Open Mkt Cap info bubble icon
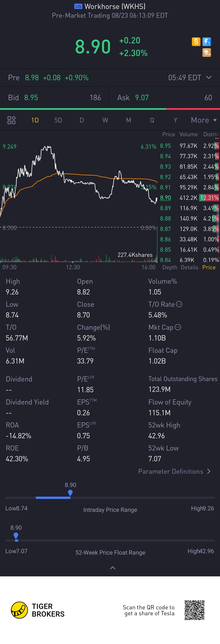Screen dimensions: 220x644 point(178,327)
